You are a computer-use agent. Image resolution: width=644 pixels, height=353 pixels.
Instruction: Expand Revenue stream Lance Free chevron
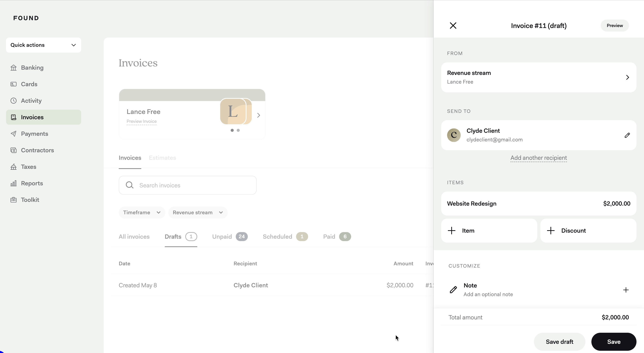point(627,77)
